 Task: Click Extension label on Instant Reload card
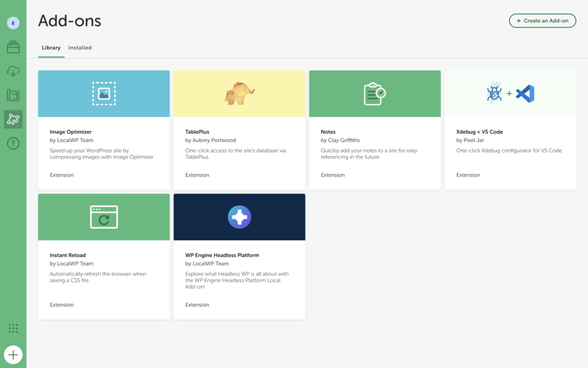[61, 305]
